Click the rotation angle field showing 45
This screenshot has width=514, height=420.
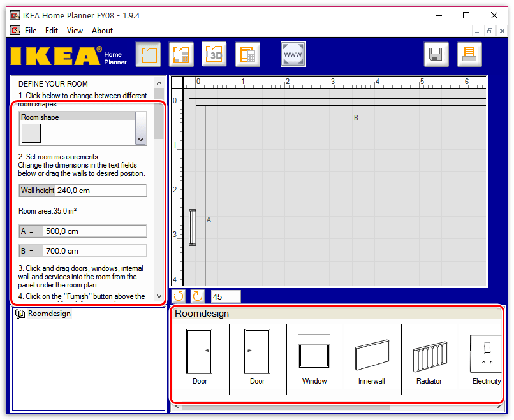coord(226,296)
